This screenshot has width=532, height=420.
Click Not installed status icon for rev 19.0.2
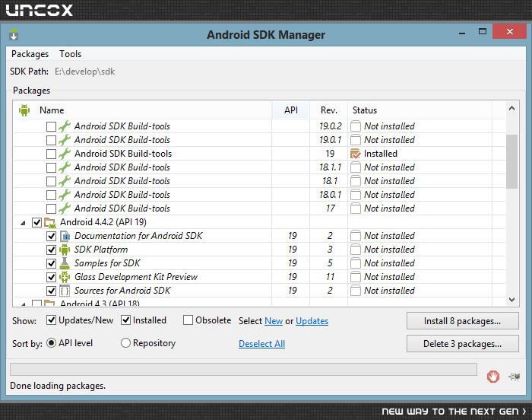pos(355,126)
